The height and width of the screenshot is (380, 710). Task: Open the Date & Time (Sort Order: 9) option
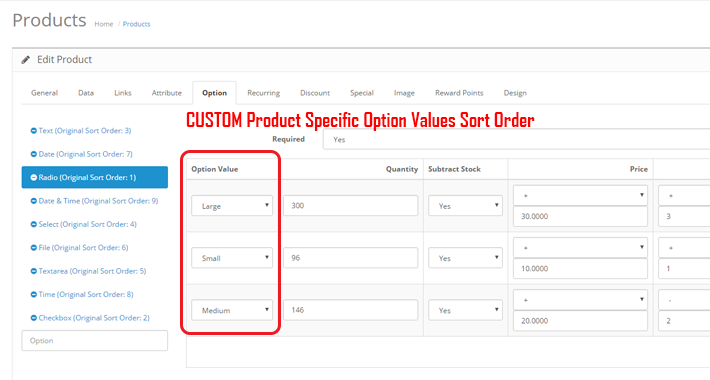[x=98, y=201]
